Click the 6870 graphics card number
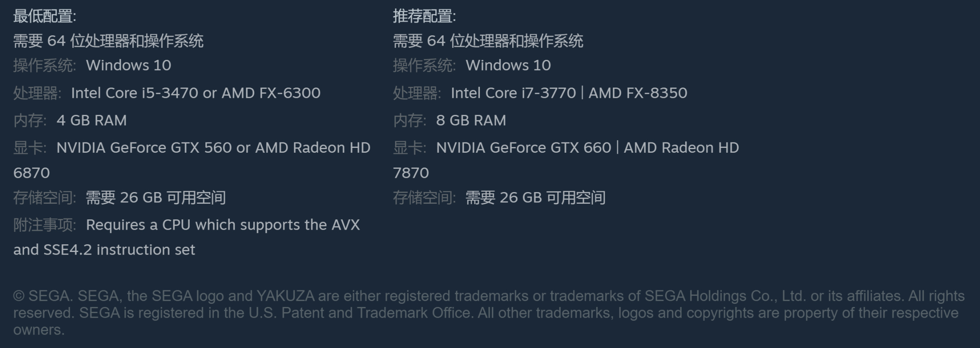The image size is (980, 348). [x=31, y=173]
